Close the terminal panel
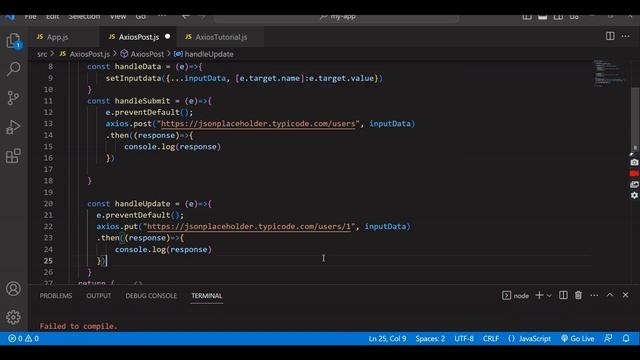This screenshot has height=360, width=640. click(625, 295)
